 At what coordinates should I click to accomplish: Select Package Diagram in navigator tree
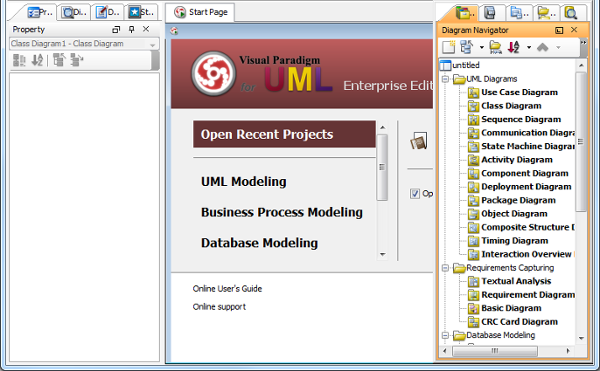(x=518, y=200)
